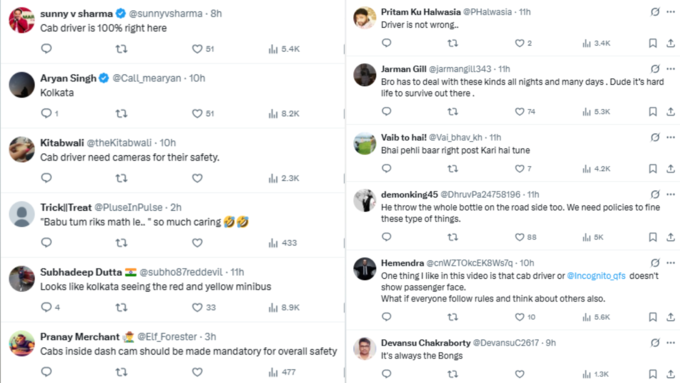Open Trick||Treat's default avatar
The image size is (680, 383).
[x=22, y=214]
